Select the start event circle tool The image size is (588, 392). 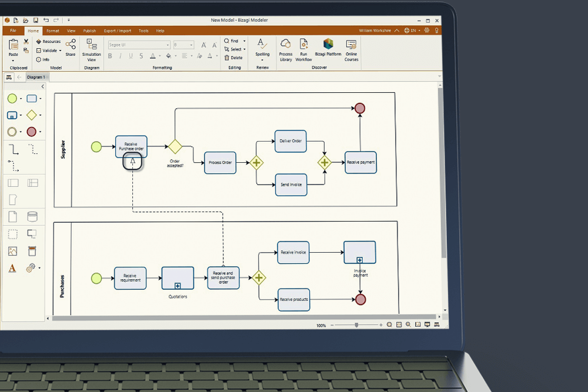12,98
